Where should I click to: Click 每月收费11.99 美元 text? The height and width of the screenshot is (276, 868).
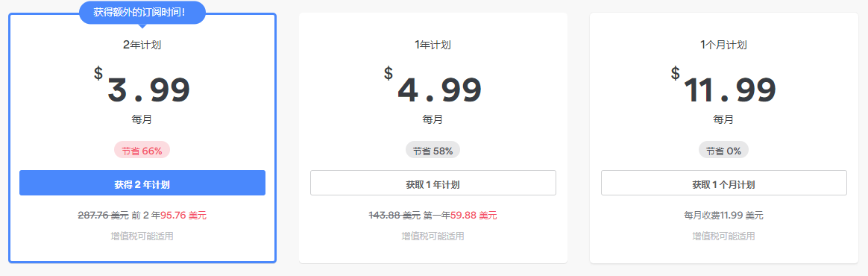[723, 216]
